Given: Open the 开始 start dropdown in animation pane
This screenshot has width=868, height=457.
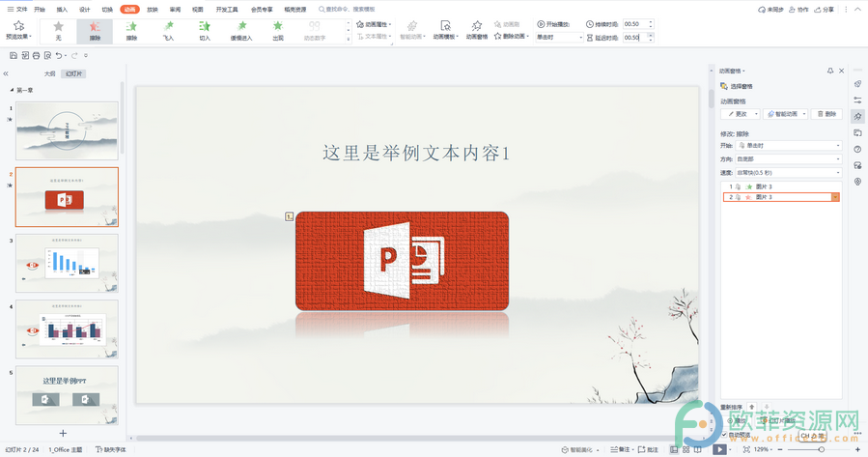Looking at the screenshot, I should tap(789, 146).
